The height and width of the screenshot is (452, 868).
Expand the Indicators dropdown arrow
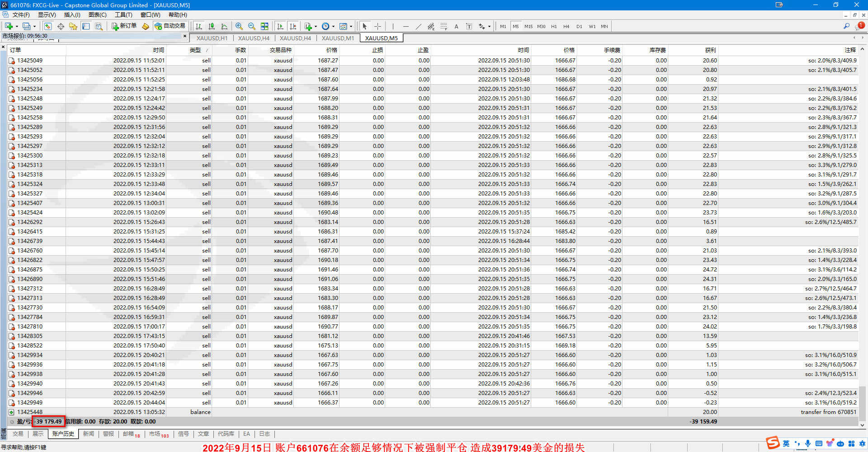pyautogui.click(x=316, y=26)
